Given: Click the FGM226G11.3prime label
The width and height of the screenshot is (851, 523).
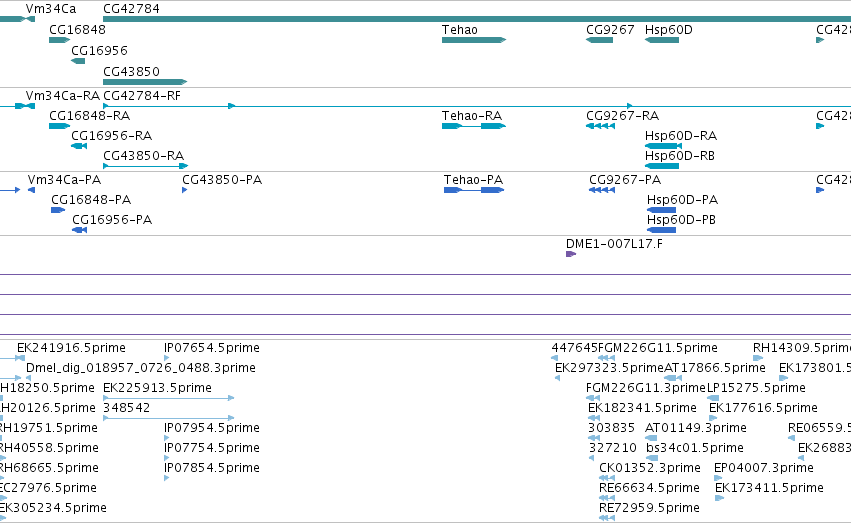Looking at the screenshot, I should click(646, 388).
